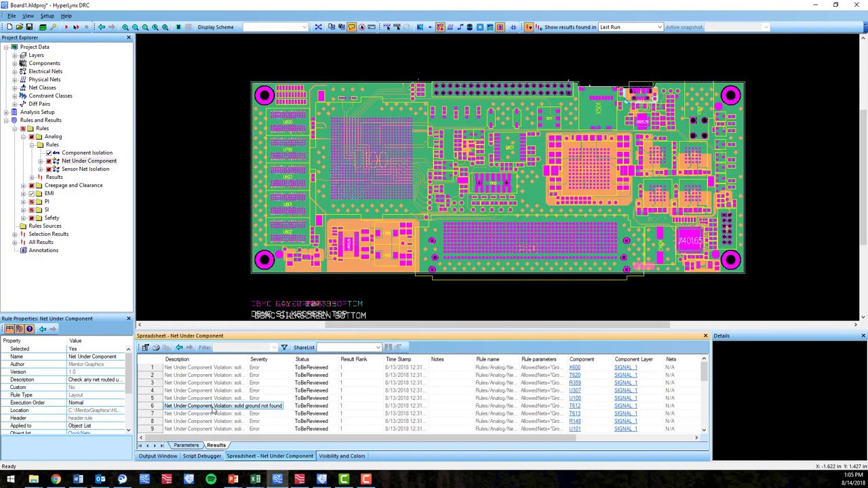
Task: Toggle the Net Under Component rule checkbox
Action: point(49,161)
